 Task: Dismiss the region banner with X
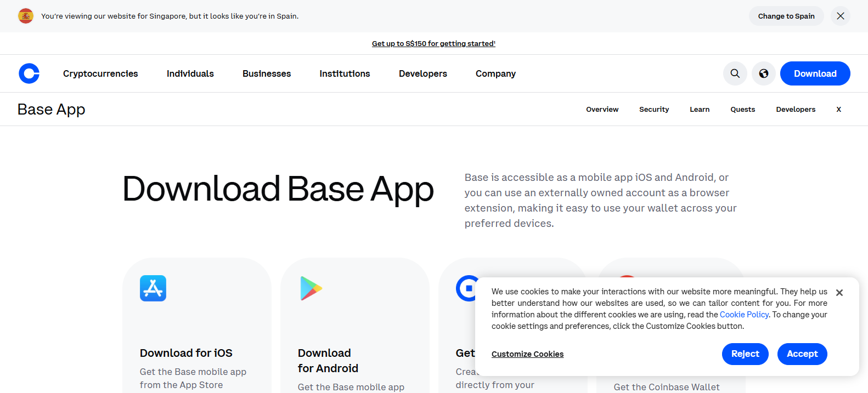pos(841,16)
